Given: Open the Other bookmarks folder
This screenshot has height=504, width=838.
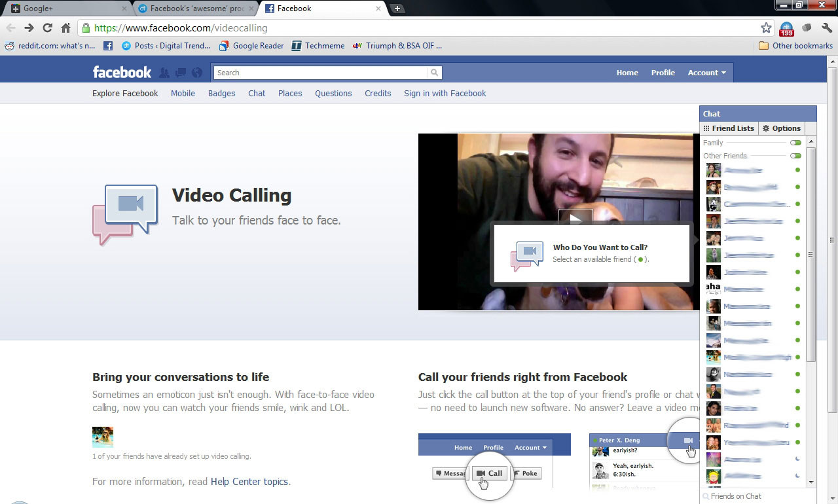Looking at the screenshot, I should (795, 46).
